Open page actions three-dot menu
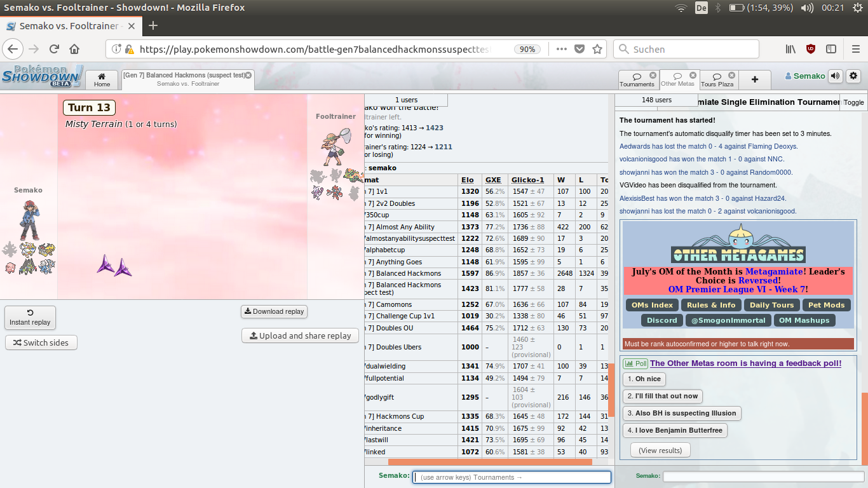The height and width of the screenshot is (488, 868). point(562,49)
